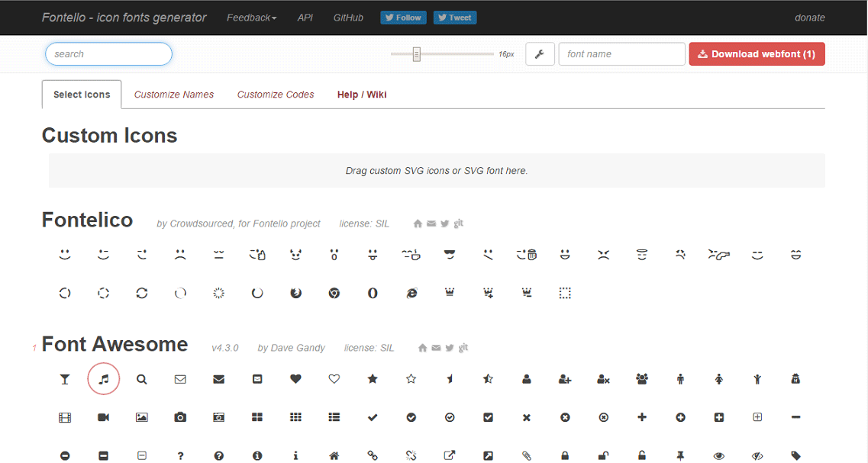
Task: Open the Help / Wiki tab
Action: pyautogui.click(x=362, y=95)
